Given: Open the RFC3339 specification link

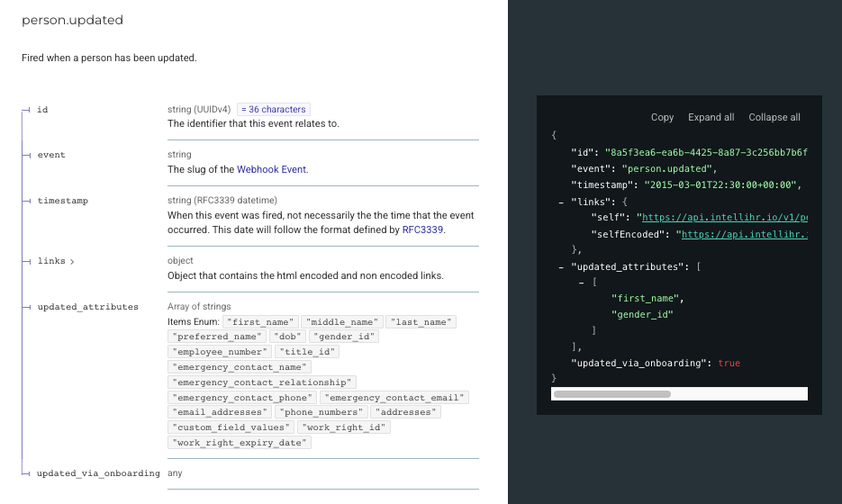Looking at the screenshot, I should 422,229.
